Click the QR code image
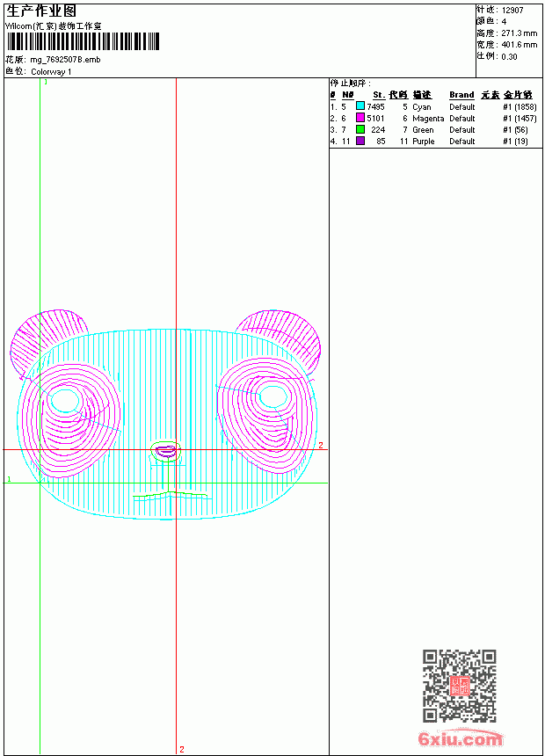This screenshot has width=545, height=756. pyautogui.click(x=460, y=686)
